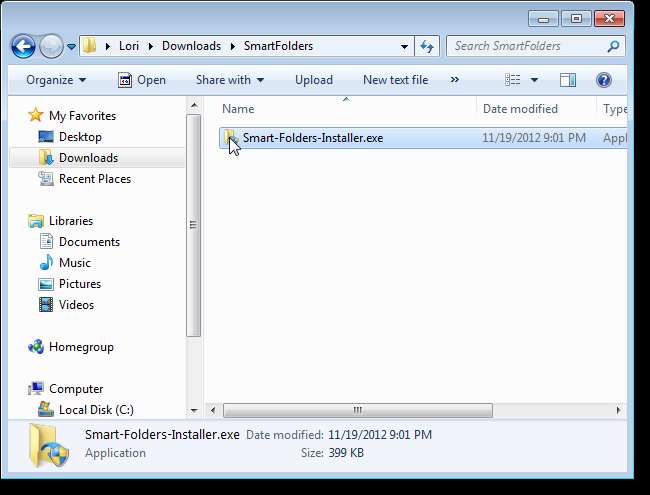
Task: Open Downloads in favorites
Action: [x=88, y=158]
